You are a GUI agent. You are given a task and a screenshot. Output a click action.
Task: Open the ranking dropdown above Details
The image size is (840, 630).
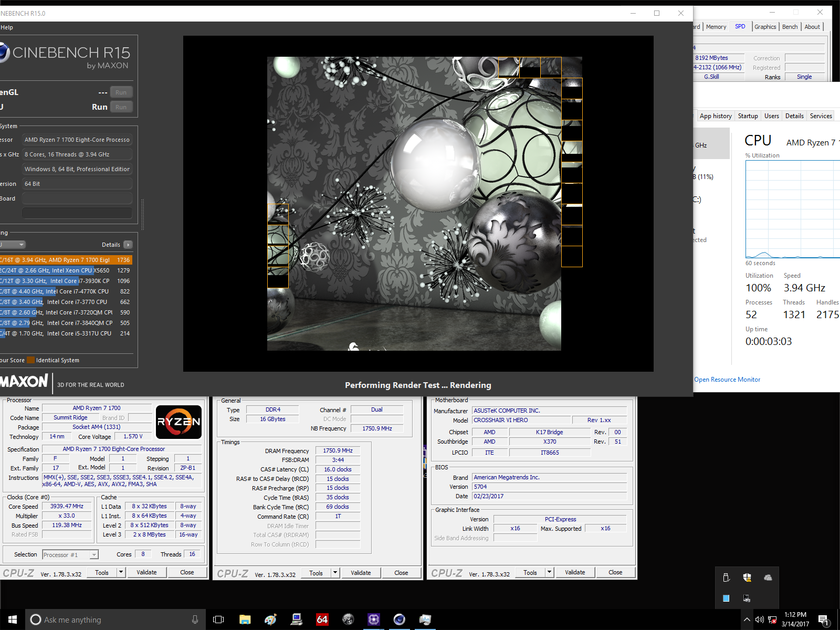click(x=13, y=245)
